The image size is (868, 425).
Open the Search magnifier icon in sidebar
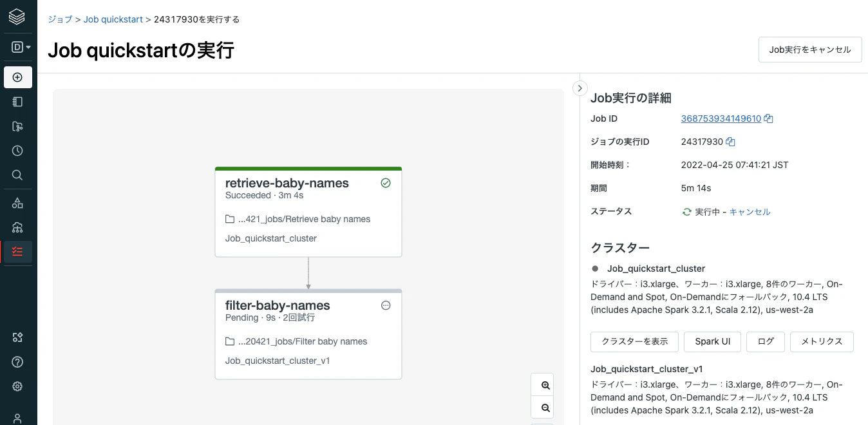[x=17, y=175]
